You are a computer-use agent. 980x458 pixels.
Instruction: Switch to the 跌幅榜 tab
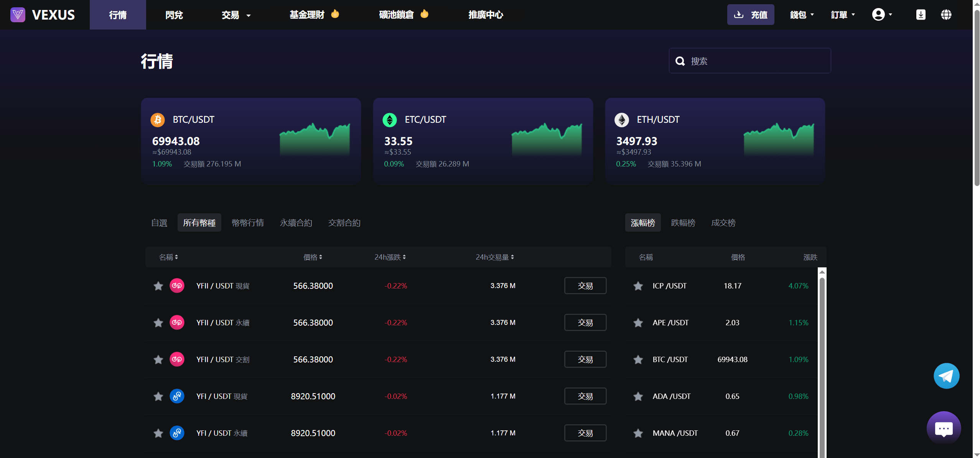683,222
